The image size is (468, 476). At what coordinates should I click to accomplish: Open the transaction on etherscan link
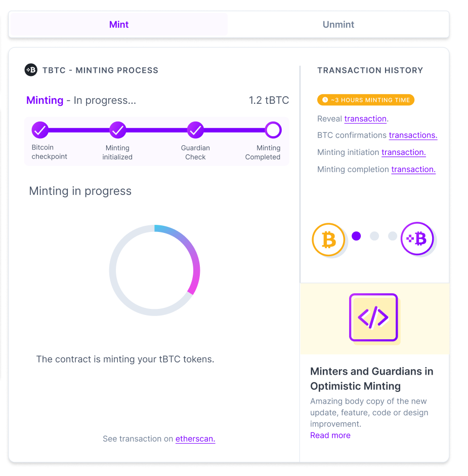195,439
